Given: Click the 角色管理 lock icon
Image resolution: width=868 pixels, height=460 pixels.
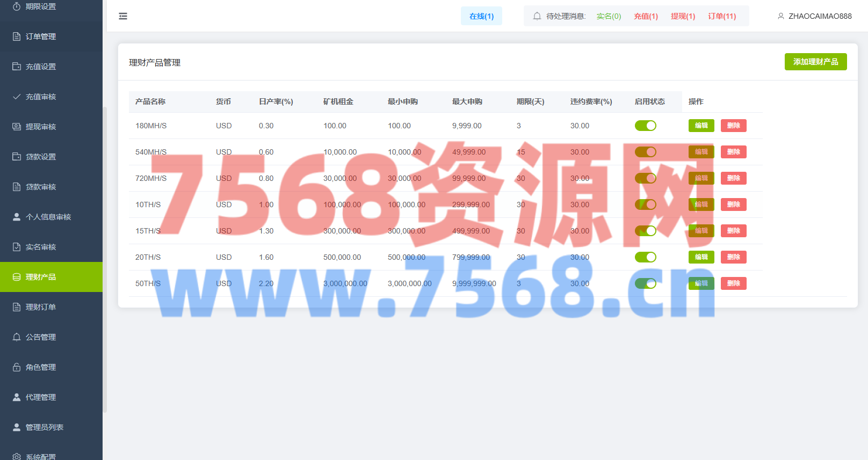Looking at the screenshot, I should tap(17, 367).
